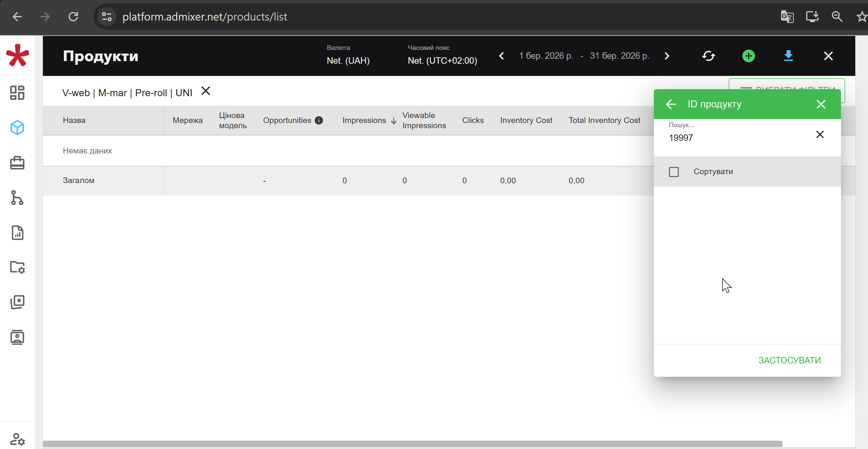Click ЗАСТОСУВАТИ to apply filter
Viewport: 868px width, 449px height.
coord(790,360)
